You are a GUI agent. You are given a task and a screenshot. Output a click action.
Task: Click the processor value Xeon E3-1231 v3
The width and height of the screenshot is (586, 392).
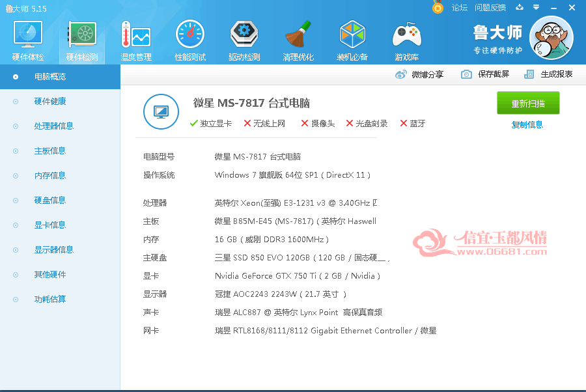click(296, 203)
